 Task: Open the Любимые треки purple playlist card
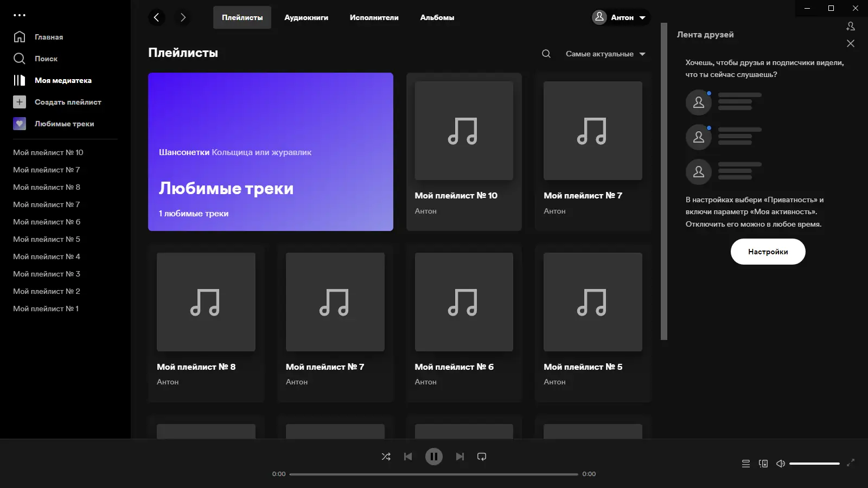271,152
